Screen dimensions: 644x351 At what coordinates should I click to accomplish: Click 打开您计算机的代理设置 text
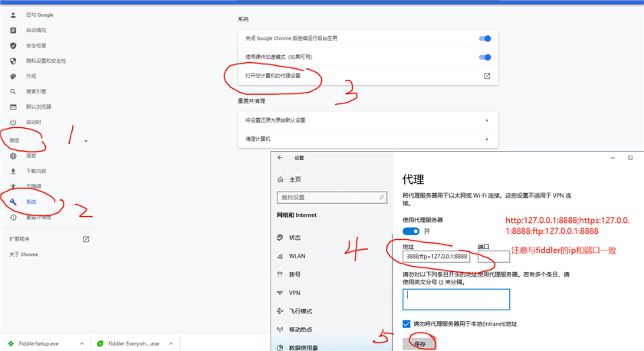pos(273,76)
